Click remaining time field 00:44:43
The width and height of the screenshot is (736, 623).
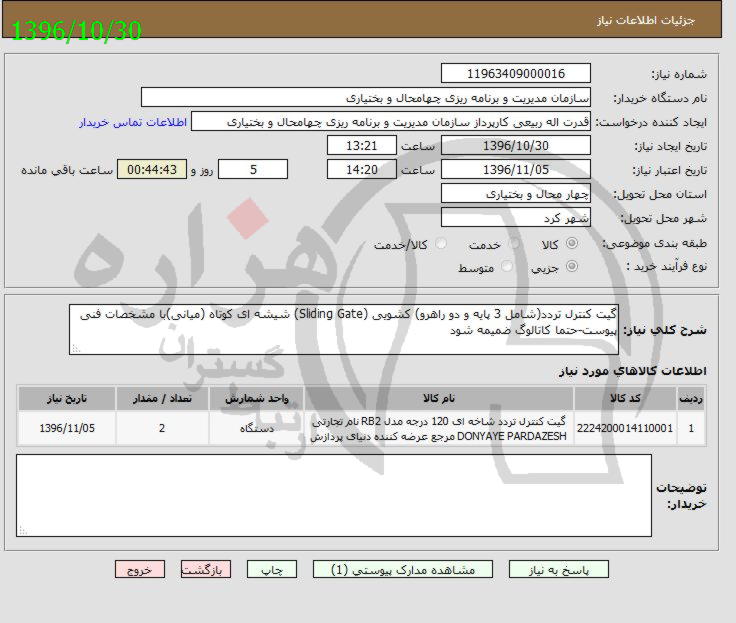pos(152,169)
